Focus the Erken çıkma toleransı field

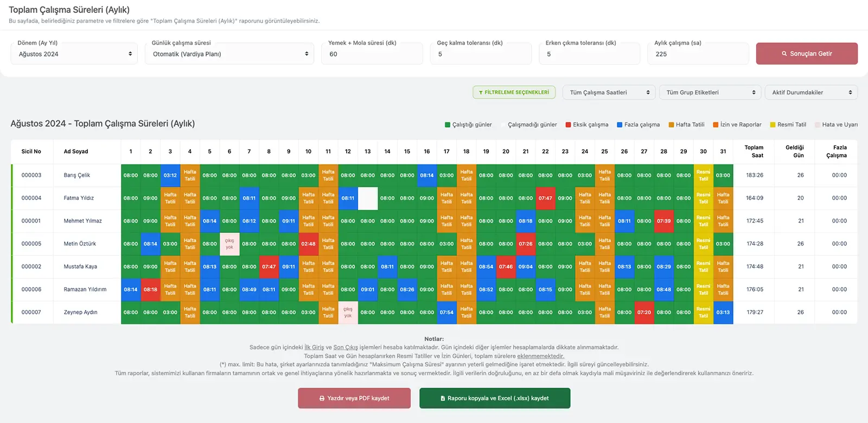(589, 54)
